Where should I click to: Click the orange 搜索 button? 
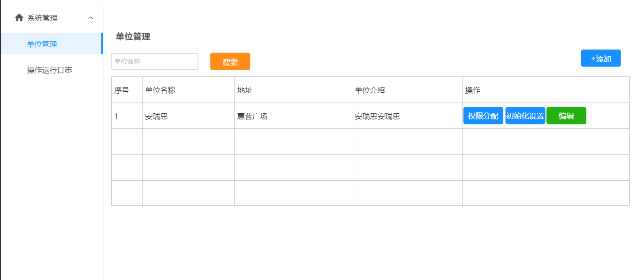click(x=230, y=61)
